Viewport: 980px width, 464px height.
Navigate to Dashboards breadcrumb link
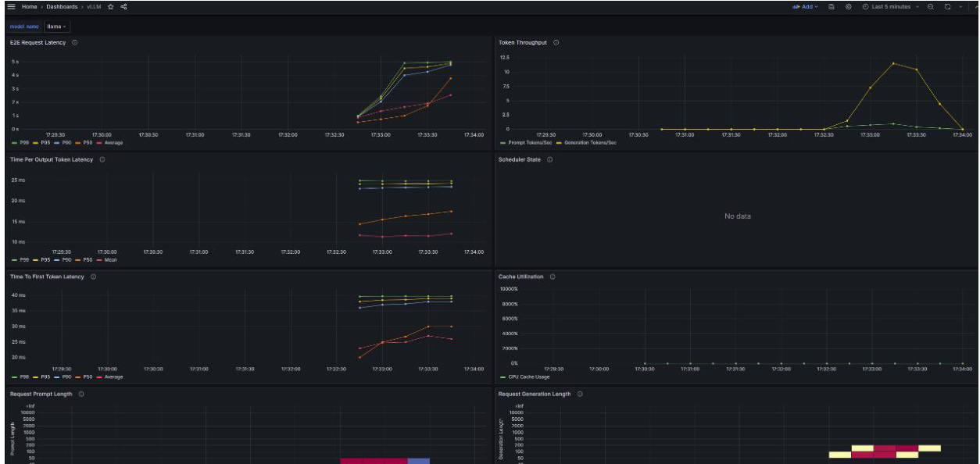(62, 6)
